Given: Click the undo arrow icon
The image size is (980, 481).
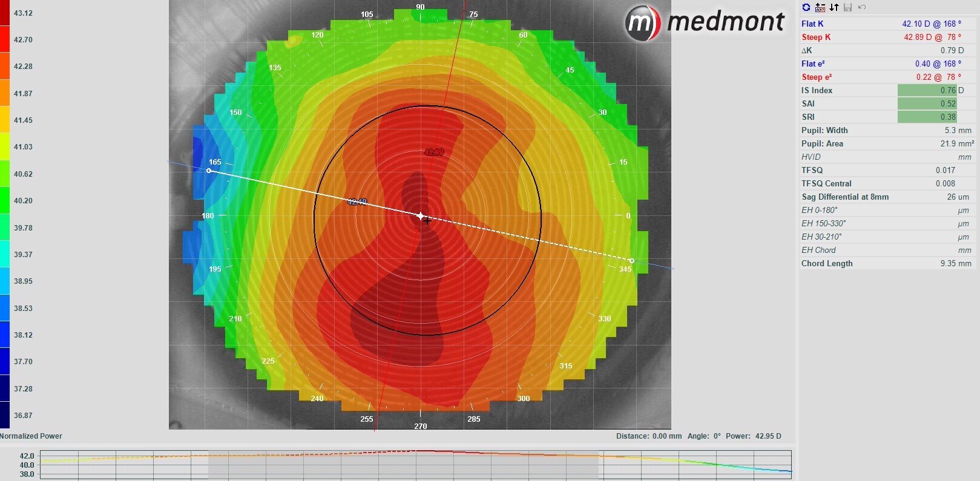Looking at the screenshot, I should (862, 7).
